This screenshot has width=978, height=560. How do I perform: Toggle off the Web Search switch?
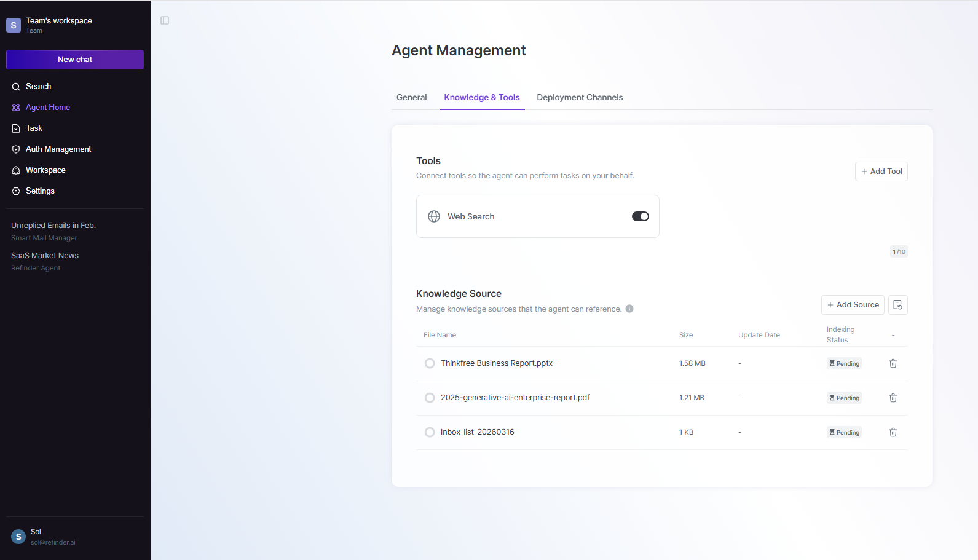641,216
